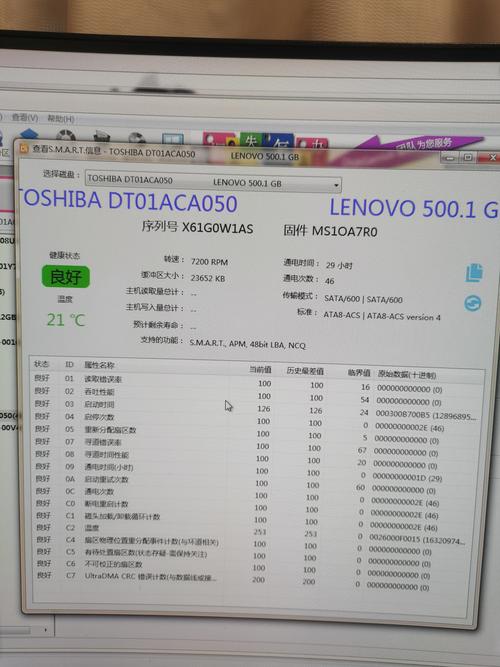The width and height of the screenshot is (500, 667).
Task: Click the SATA/600 | SATA/600 transfer mode
Action: (x=363, y=299)
